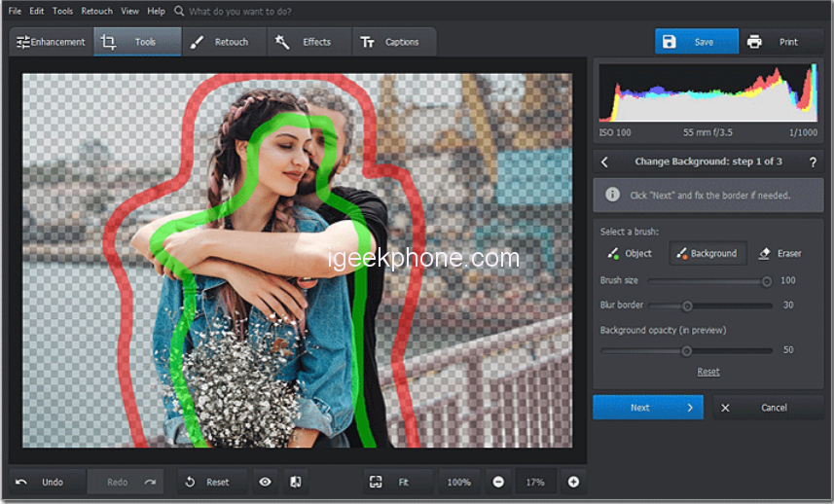Open the help question mark icon
This screenshot has width=834, height=504.
click(x=812, y=162)
